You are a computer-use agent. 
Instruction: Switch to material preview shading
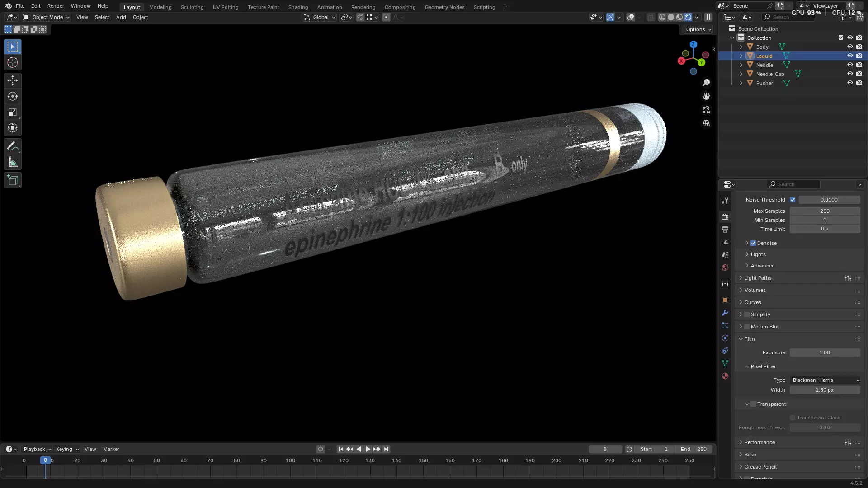(x=679, y=17)
